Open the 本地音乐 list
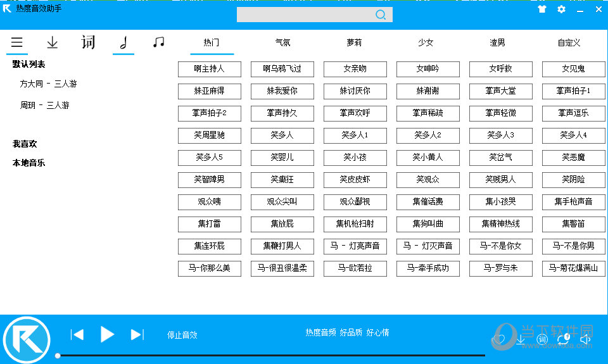The image size is (608, 364). tap(28, 163)
